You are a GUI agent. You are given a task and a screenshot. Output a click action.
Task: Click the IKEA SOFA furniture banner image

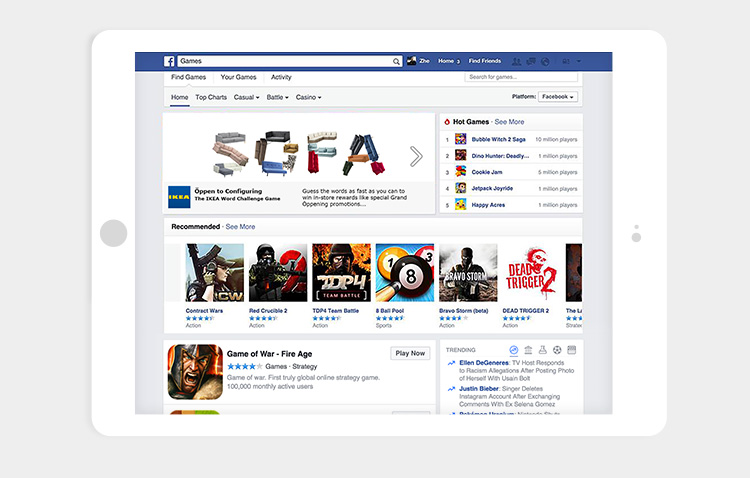[x=299, y=153]
